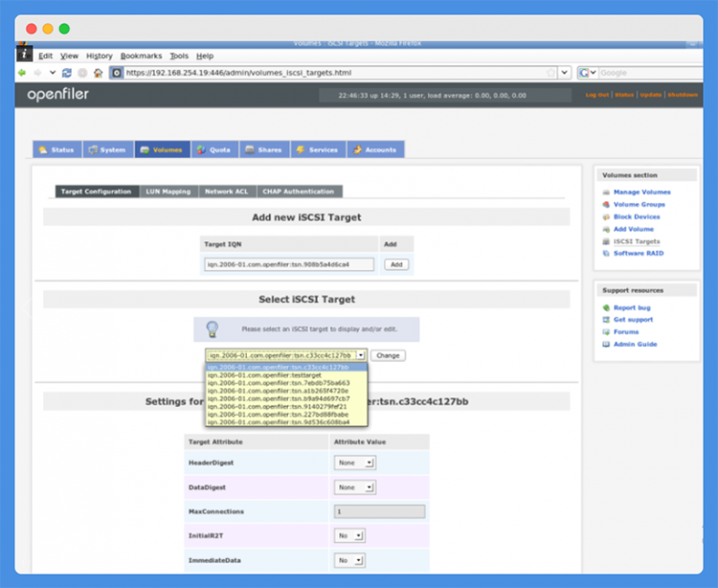
Task: Click the Google search box
Action: point(651,73)
